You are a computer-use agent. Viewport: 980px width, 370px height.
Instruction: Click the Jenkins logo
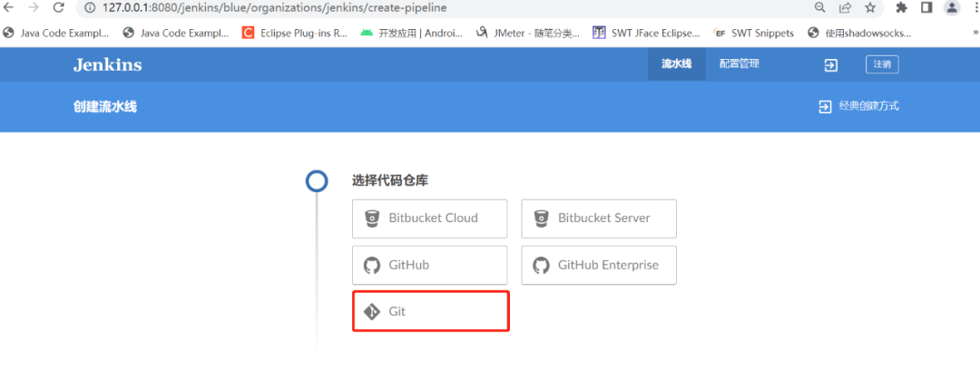pos(107,65)
